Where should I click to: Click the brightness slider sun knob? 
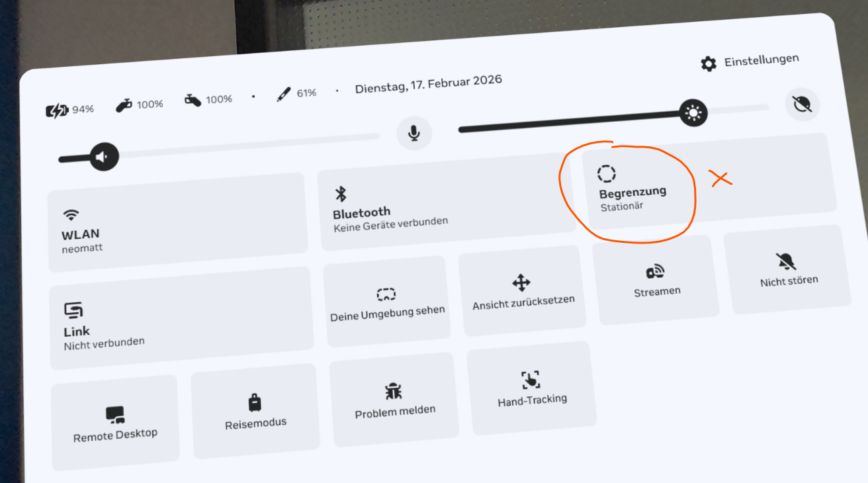(x=693, y=113)
